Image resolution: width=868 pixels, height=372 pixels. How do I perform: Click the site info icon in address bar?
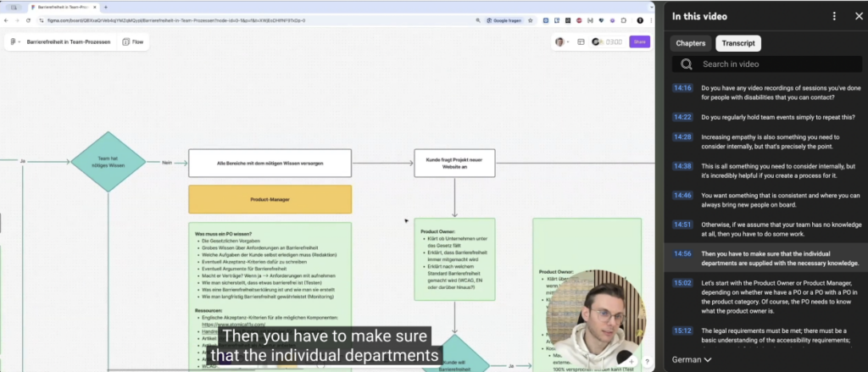tap(42, 20)
